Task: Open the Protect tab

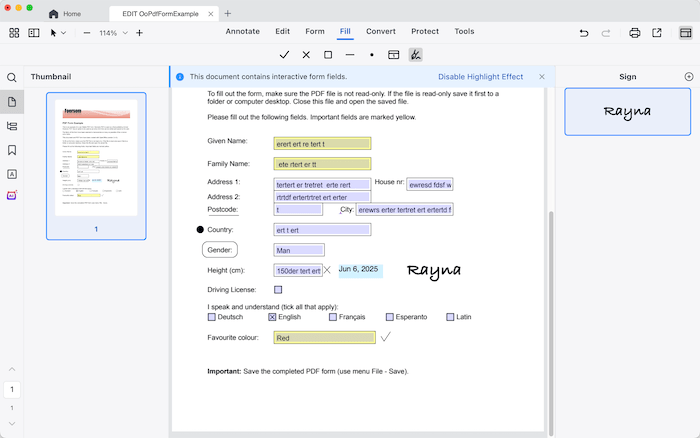Action: point(425,32)
